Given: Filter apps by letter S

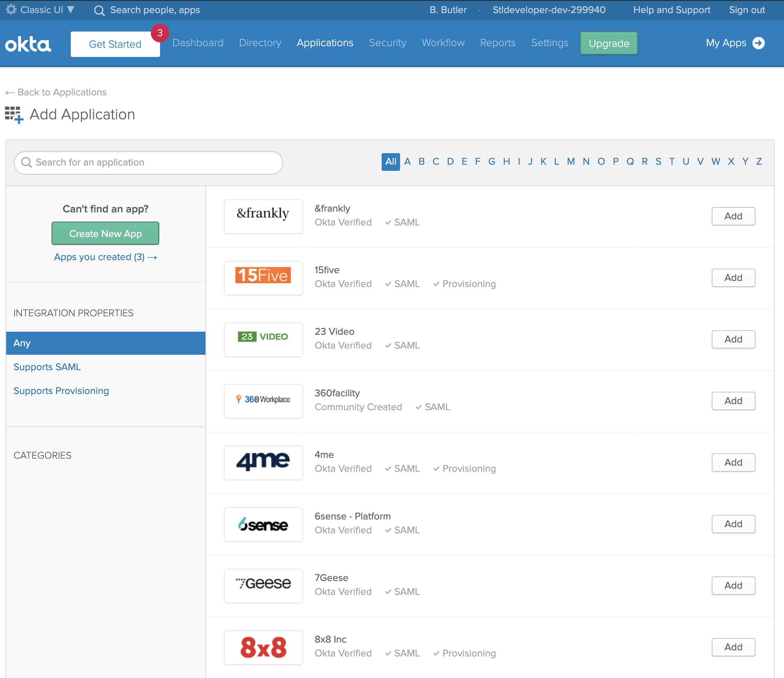Looking at the screenshot, I should tap(659, 162).
